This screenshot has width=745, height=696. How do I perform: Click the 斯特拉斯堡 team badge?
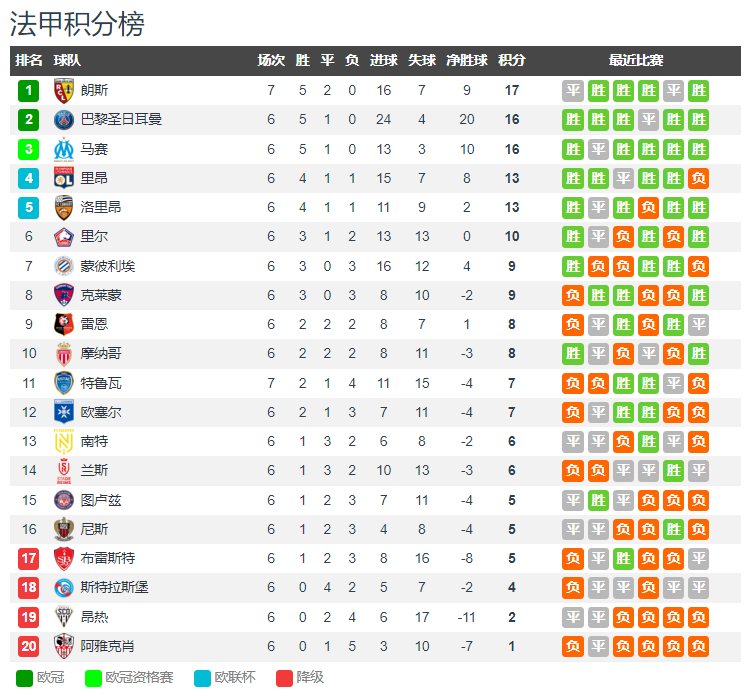64,587
